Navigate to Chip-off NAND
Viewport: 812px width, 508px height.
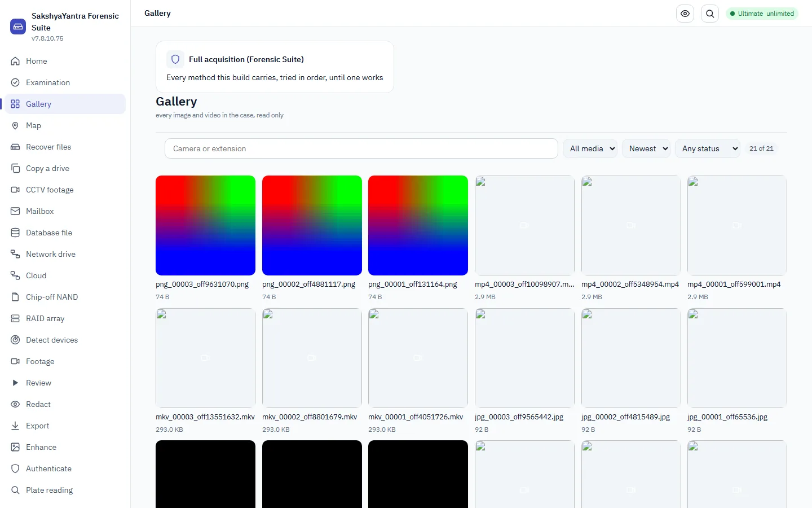(65, 297)
